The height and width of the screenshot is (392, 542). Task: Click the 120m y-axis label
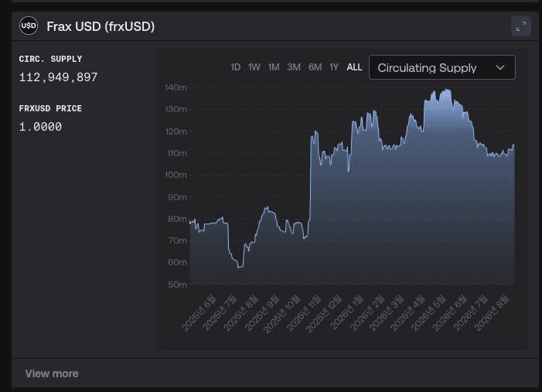[176, 131]
